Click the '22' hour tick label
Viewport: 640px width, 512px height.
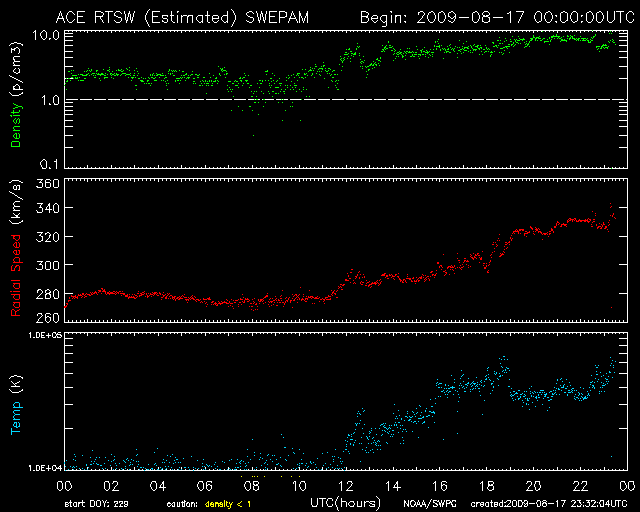(580, 486)
